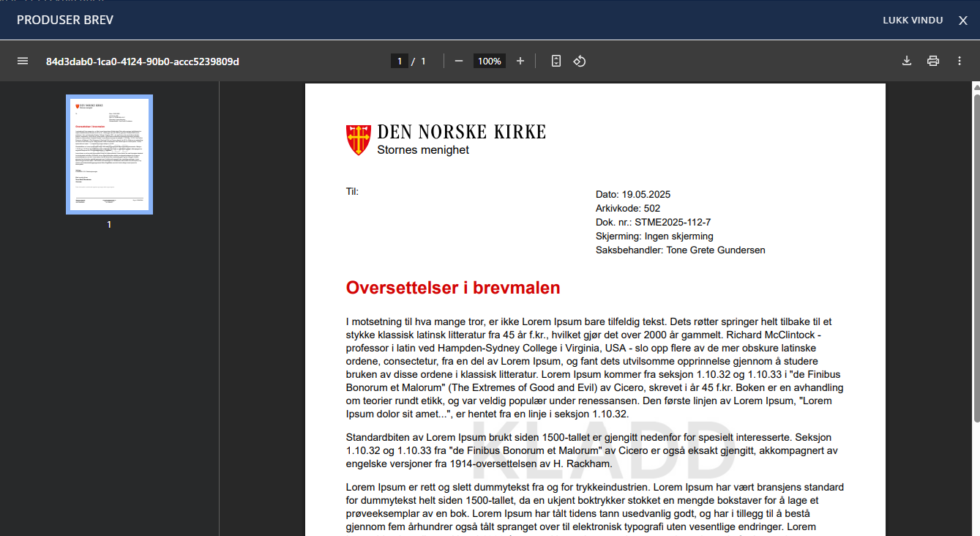Click the total page count 1

pos(423,61)
